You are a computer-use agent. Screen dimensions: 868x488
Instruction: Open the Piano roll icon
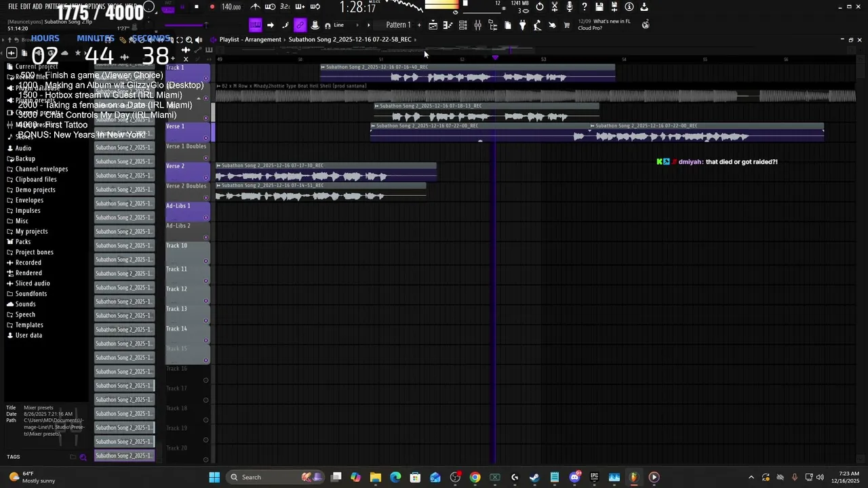click(448, 25)
